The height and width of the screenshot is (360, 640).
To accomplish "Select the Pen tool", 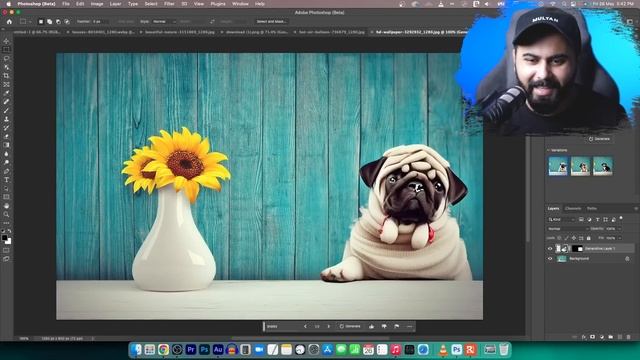I will coord(6,171).
